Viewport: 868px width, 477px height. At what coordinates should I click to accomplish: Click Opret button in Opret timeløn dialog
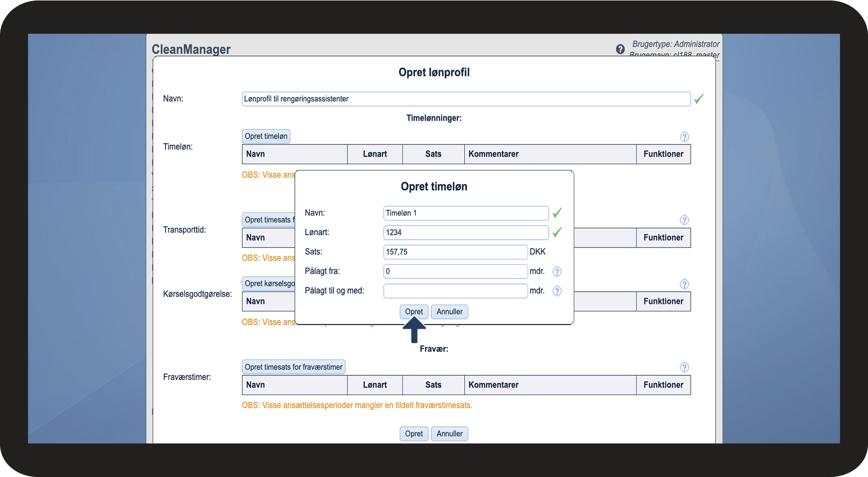(414, 312)
